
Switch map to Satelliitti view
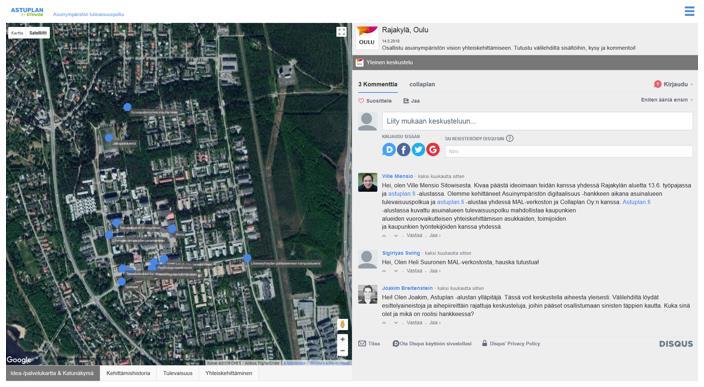(38, 33)
